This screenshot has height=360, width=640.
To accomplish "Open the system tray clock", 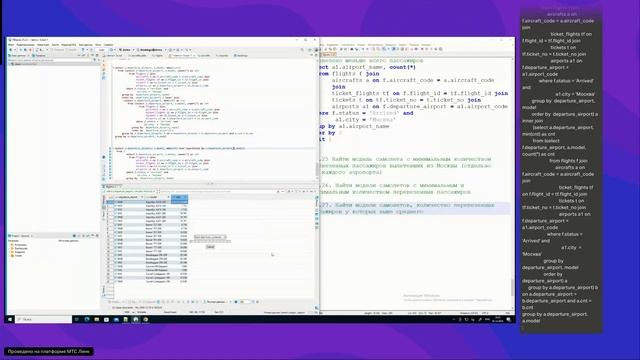I will pyautogui.click(x=498, y=320).
